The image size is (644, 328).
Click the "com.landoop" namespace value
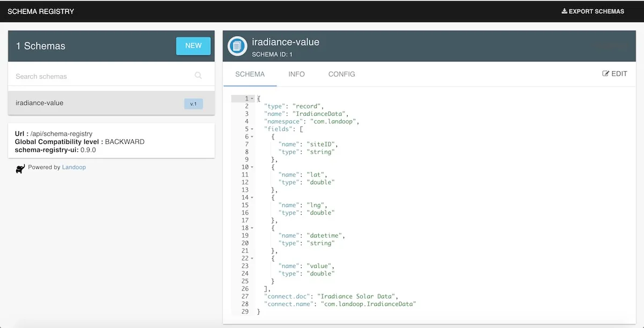click(x=333, y=121)
